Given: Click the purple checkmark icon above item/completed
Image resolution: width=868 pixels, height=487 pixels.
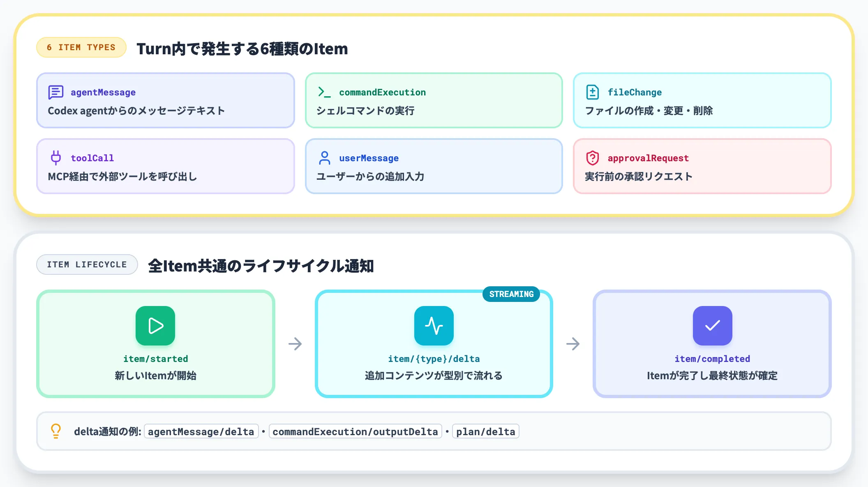Looking at the screenshot, I should (712, 326).
